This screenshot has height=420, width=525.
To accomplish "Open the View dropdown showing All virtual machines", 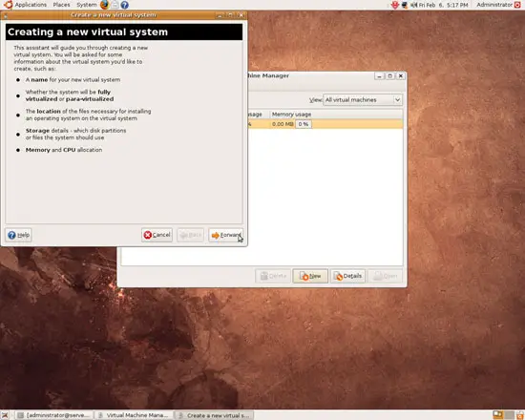I will click(363, 100).
